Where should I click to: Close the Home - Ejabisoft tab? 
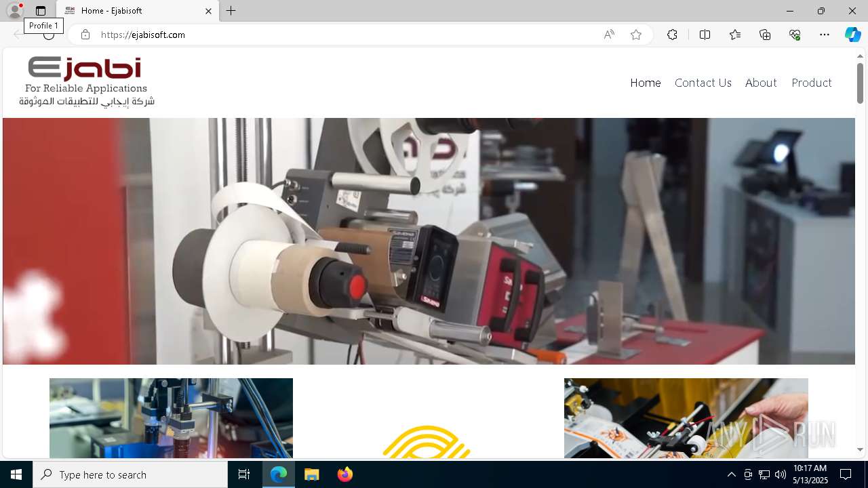click(x=208, y=11)
